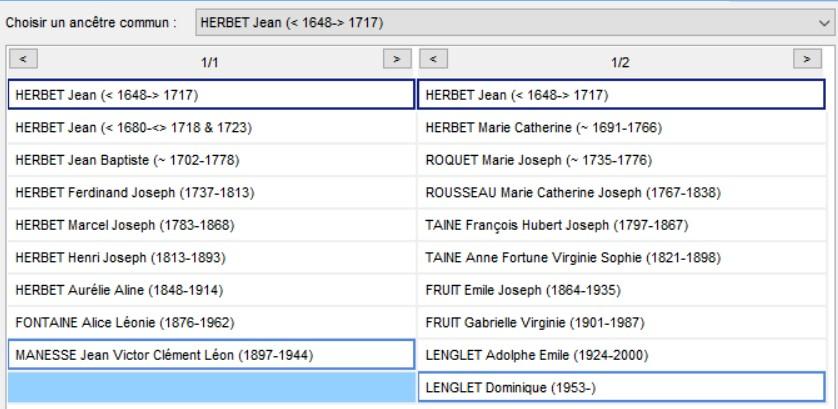
Task: Select FONTAINE Alice Léonie (1876-1962)
Action: click(x=212, y=323)
